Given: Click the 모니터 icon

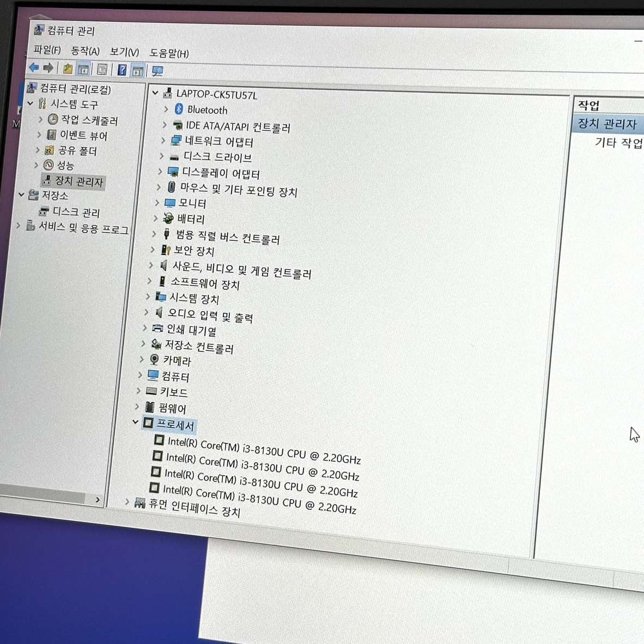Looking at the screenshot, I should pyautogui.click(x=170, y=203).
